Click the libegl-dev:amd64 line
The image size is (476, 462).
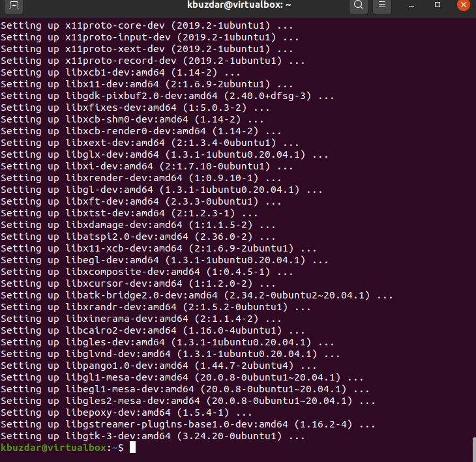tap(164, 260)
